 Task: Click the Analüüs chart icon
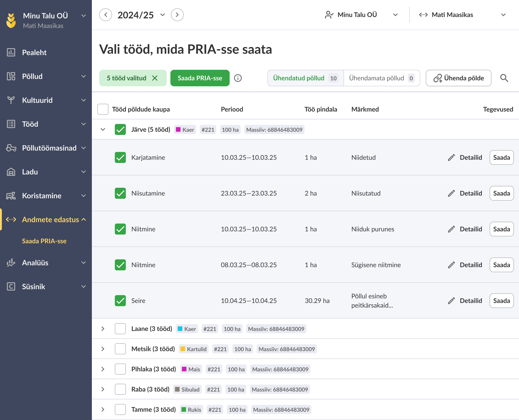click(x=11, y=263)
